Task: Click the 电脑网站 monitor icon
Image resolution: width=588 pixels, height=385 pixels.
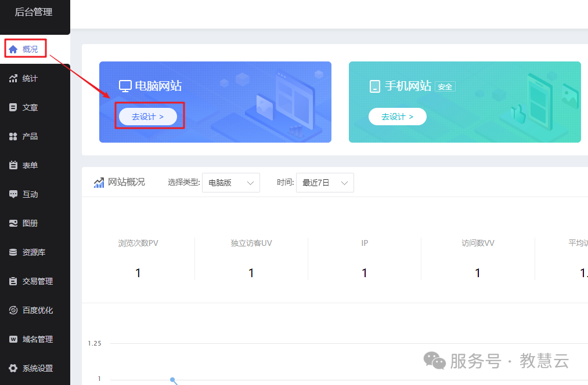Action: [x=125, y=86]
